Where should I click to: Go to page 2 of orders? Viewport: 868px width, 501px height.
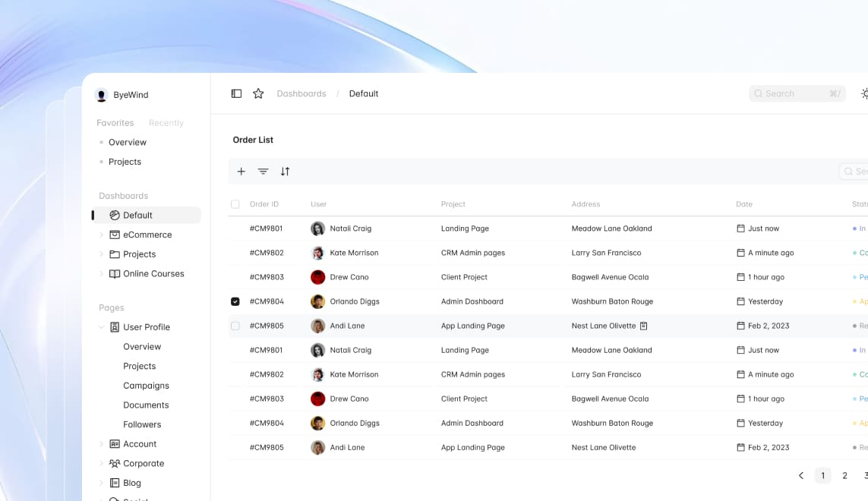click(844, 476)
